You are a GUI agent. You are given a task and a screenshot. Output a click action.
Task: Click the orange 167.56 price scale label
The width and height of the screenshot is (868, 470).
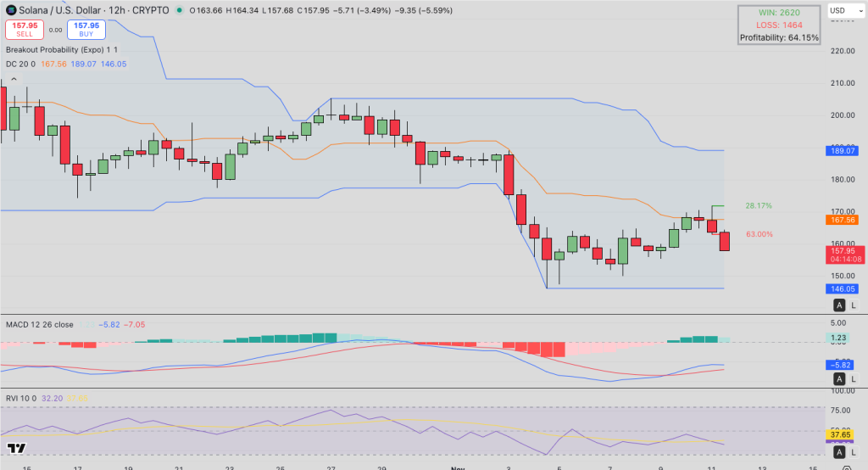[x=843, y=220]
